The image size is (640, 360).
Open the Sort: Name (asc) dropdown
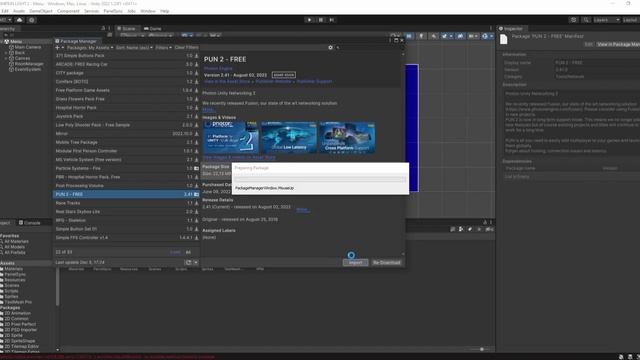134,47
